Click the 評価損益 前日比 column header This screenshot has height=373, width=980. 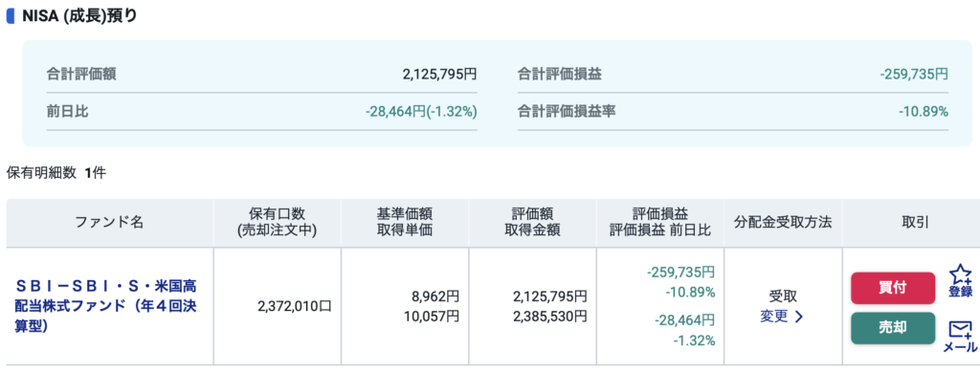[660, 222]
